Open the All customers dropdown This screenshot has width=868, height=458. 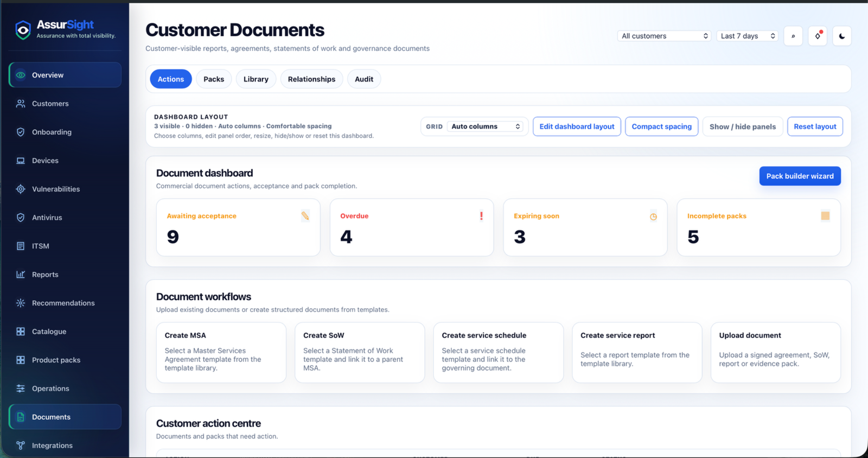tap(665, 36)
